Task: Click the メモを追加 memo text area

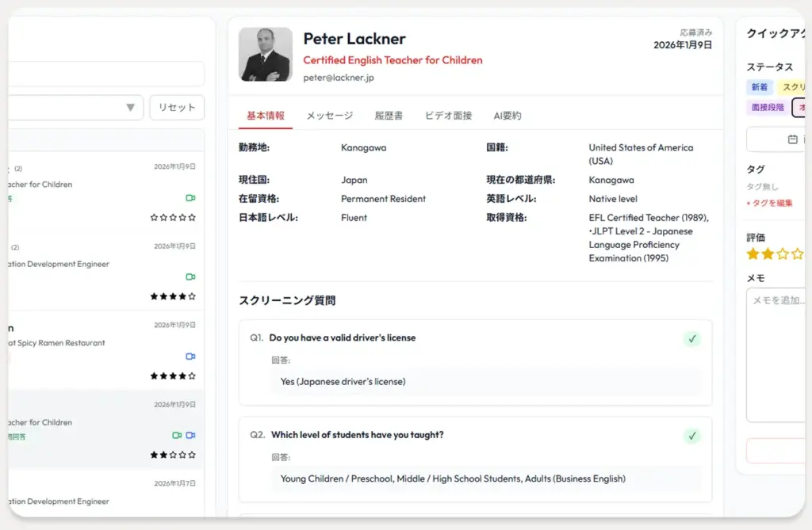Action: [776, 355]
